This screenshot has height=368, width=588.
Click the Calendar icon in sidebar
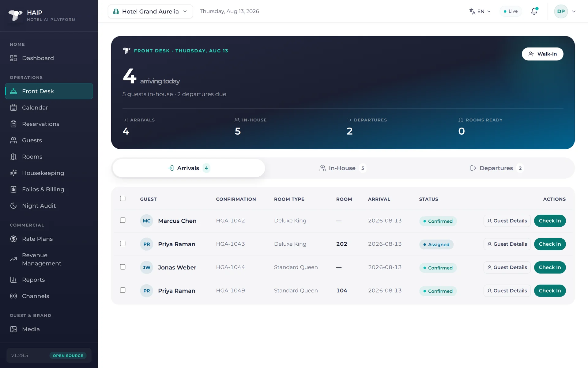(13, 108)
